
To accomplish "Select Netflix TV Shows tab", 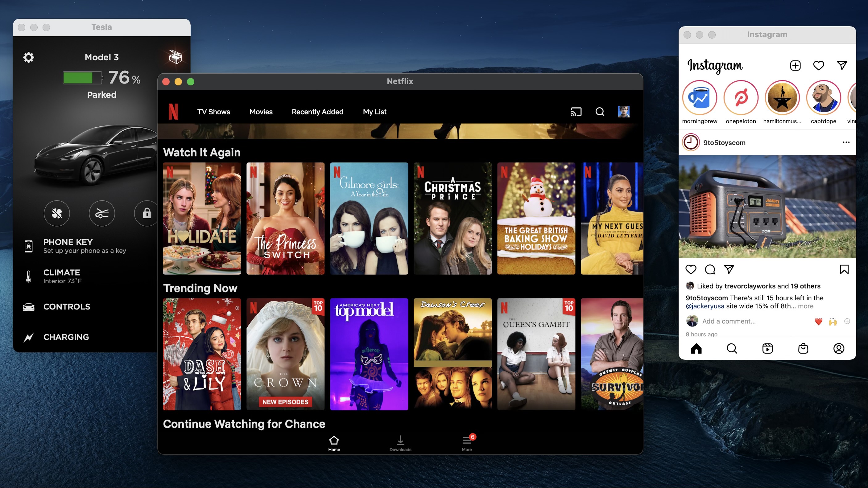I will pos(213,111).
